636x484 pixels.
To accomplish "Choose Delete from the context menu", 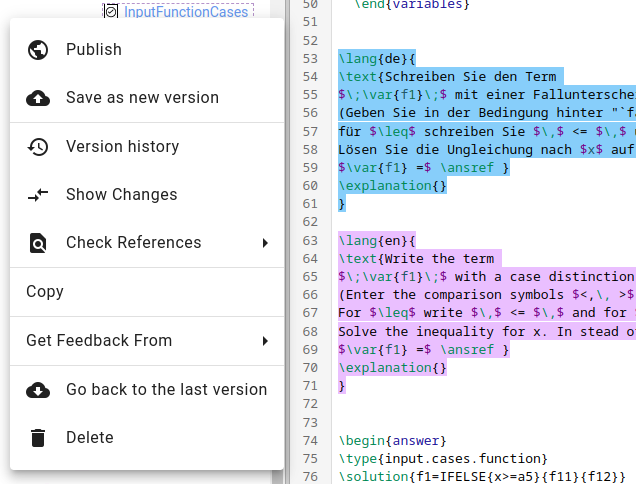I will [147, 438].
